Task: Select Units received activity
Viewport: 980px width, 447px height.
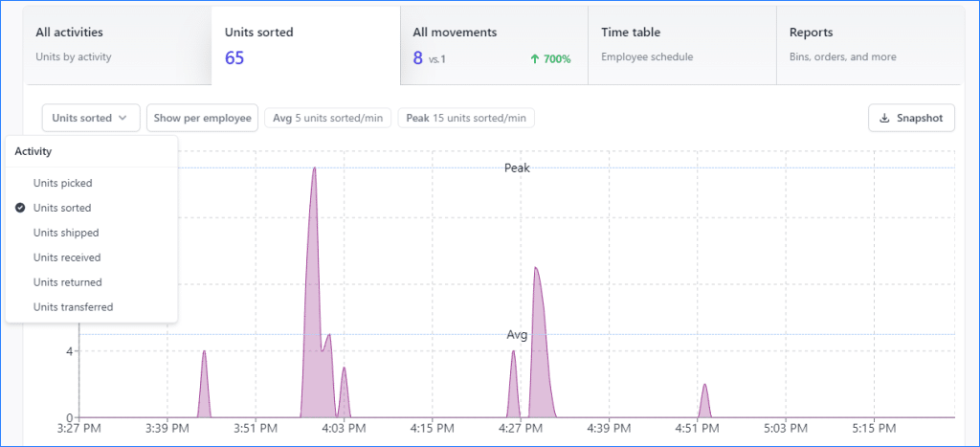Action: pyautogui.click(x=91, y=257)
